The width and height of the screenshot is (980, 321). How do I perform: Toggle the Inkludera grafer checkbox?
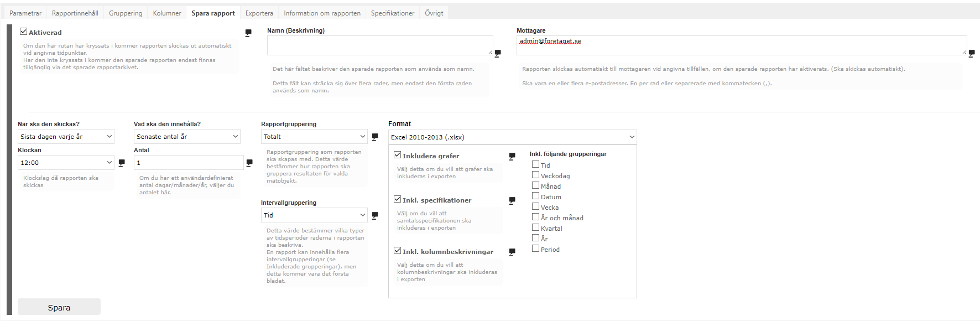[x=397, y=155]
